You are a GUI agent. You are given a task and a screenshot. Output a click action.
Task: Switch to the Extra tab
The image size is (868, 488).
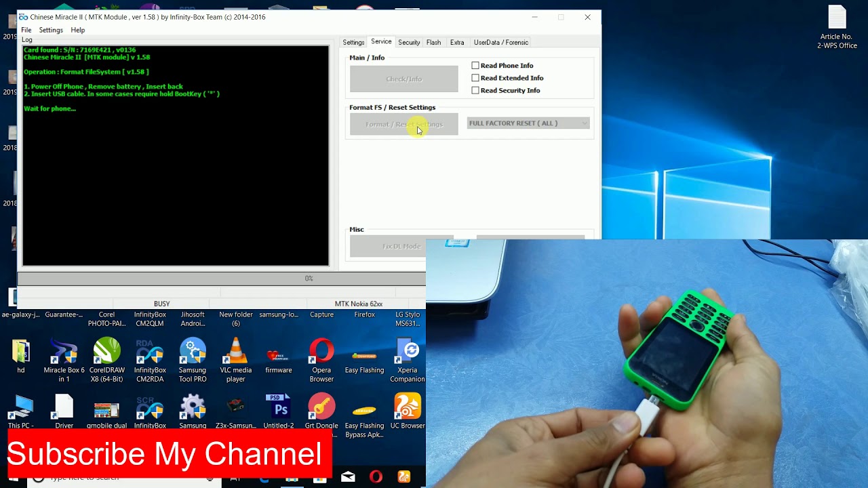click(x=457, y=42)
